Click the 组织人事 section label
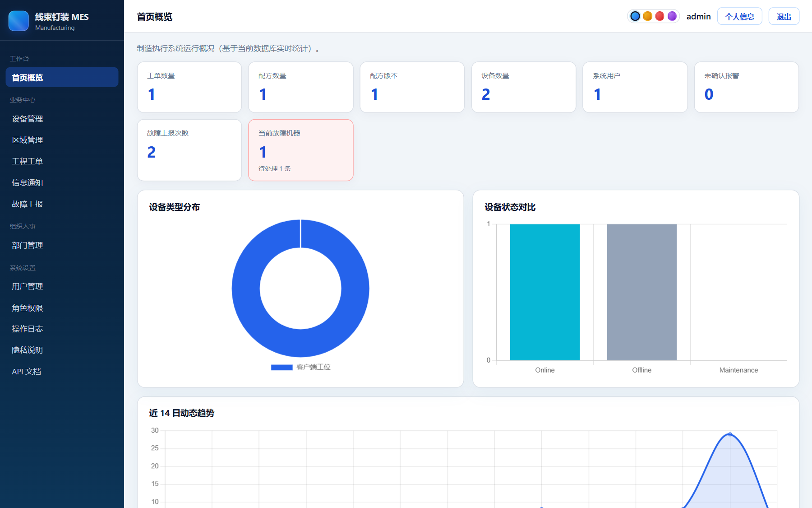 [23, 226]
